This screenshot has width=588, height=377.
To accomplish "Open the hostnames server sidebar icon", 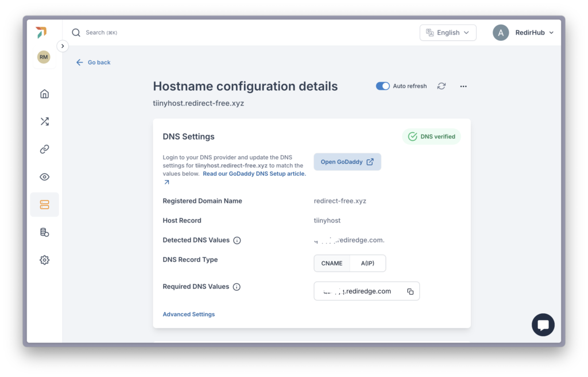I will pos(44,205).
